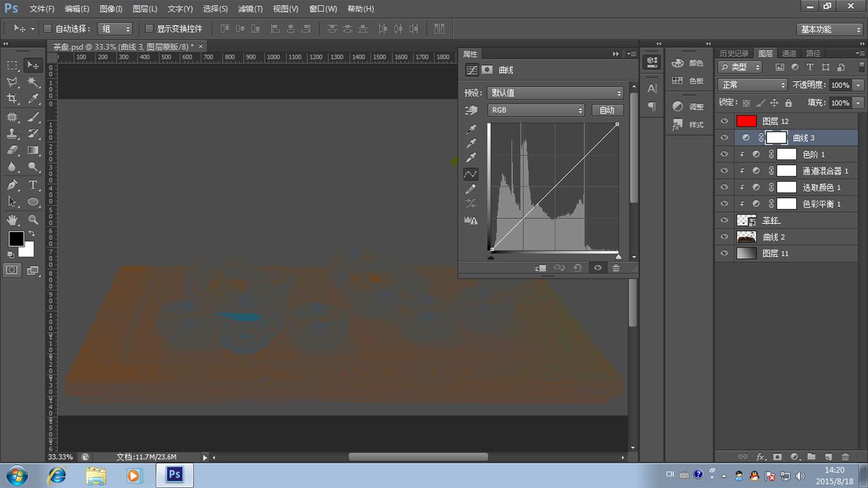Delete the selected layer with the trash icon
Screen dimensions: 868x488
coord(845,456)
